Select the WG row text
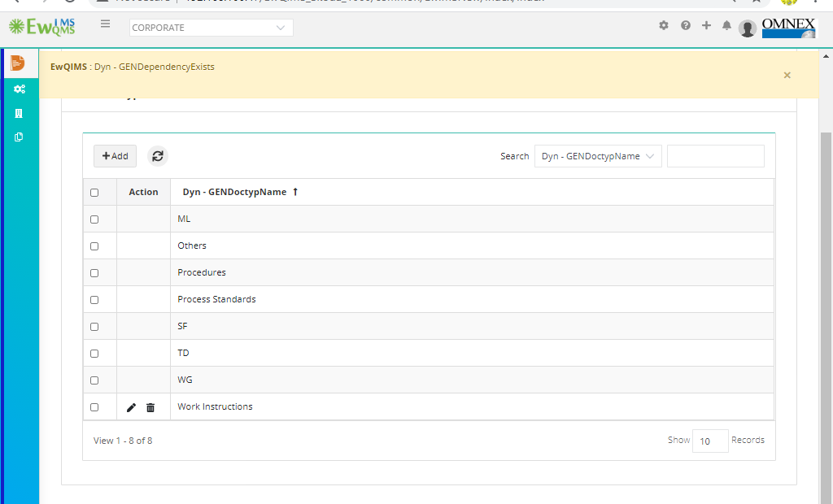 pos(185,380)
